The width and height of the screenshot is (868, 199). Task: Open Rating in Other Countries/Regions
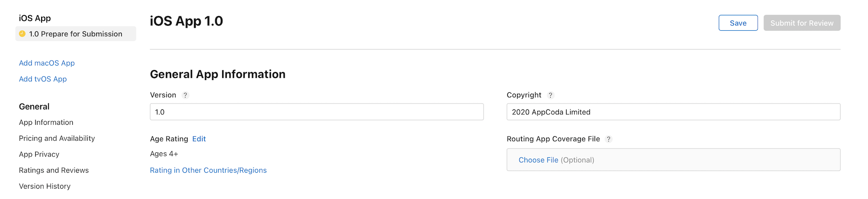pos(208,171)
